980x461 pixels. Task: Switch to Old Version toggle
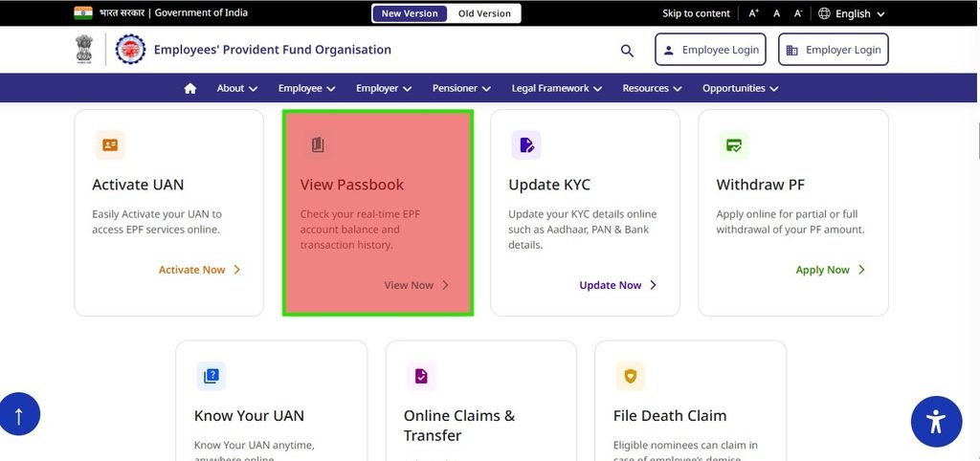click(x=484, y=13)
